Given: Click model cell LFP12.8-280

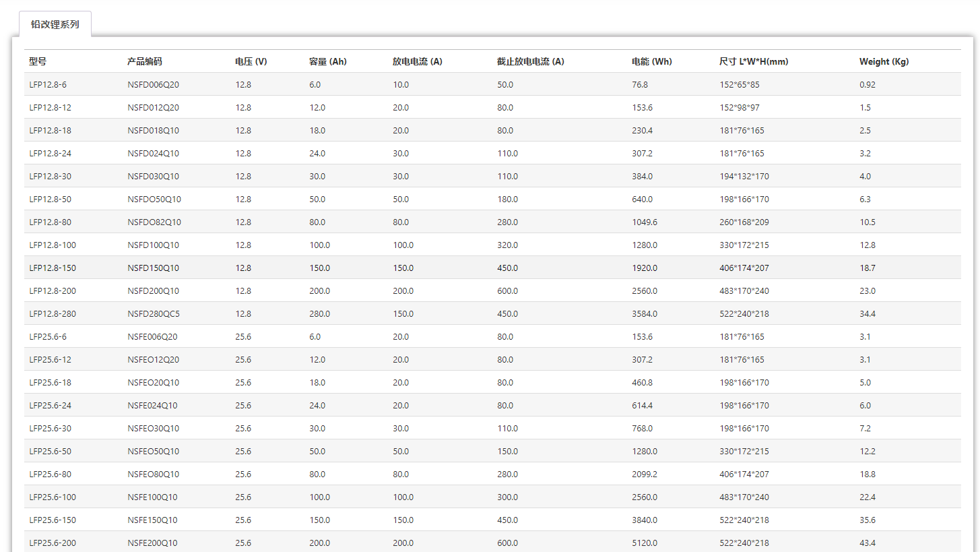Looking at the screenshot, I should click(x=53, y=313).
